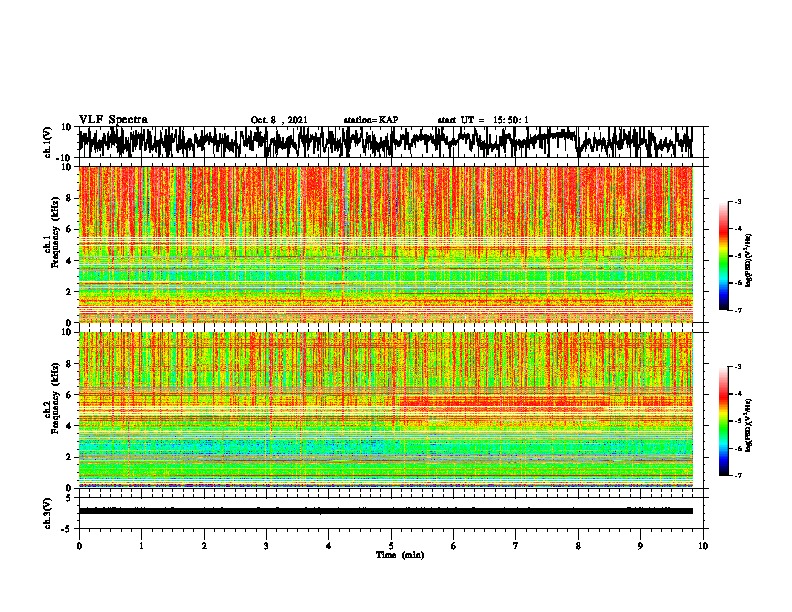Click the ch.1 waveform voltage trace
This screenshot has width=792, height=612.
coord(385,142)
